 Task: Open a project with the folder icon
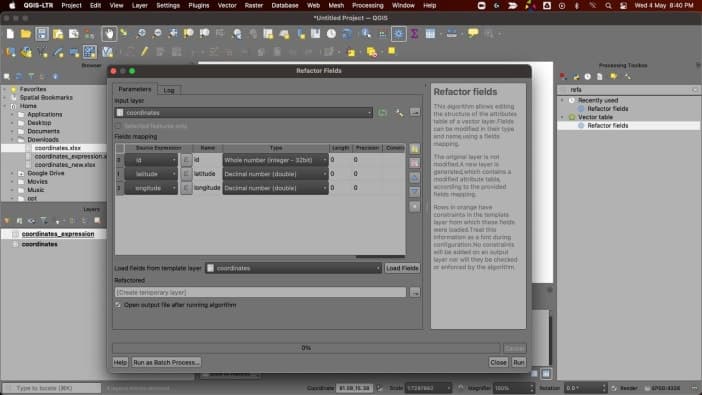26,34
